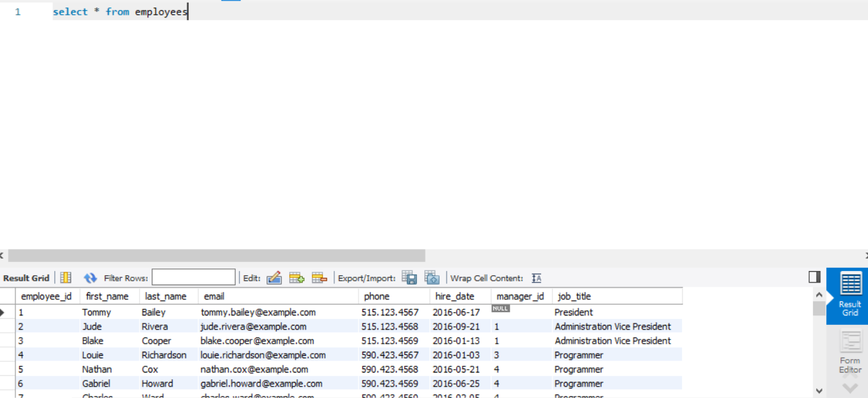Click the export recordset to file icon
Viewport: 868px width, 398px height.
409,277
